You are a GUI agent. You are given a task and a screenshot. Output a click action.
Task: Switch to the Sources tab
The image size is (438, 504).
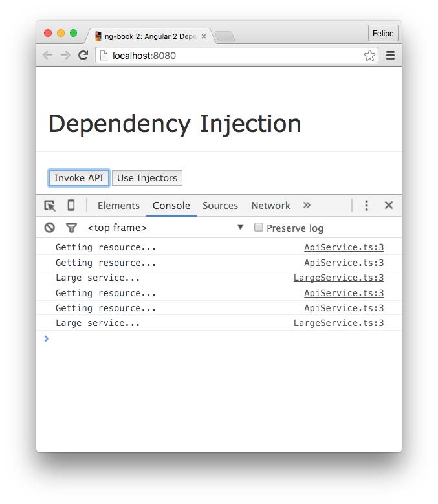coord(220,206)
